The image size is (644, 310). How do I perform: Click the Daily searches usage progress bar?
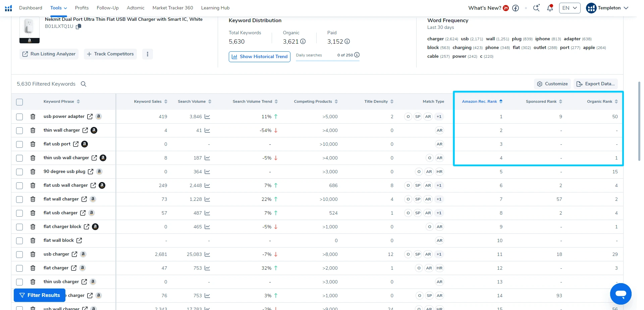click(327, 61)
